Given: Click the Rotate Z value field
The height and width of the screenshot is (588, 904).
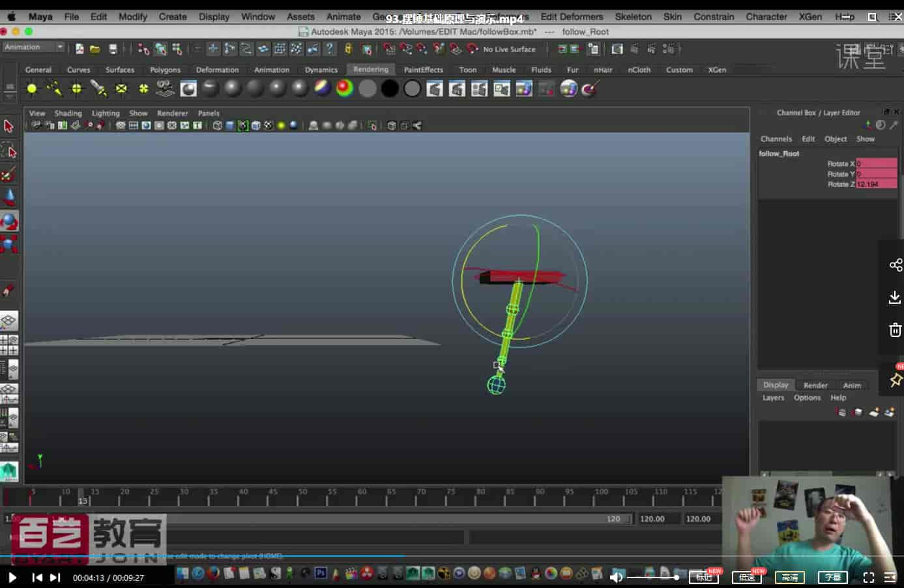Looking at the screenshot, I should 876,184.
